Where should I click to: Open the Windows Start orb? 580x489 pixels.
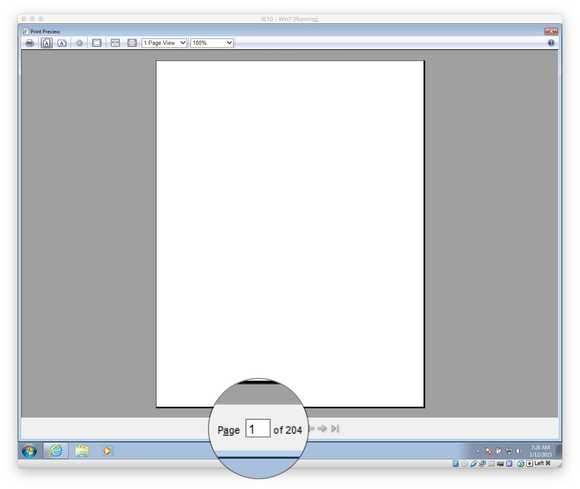coord(29,451)
